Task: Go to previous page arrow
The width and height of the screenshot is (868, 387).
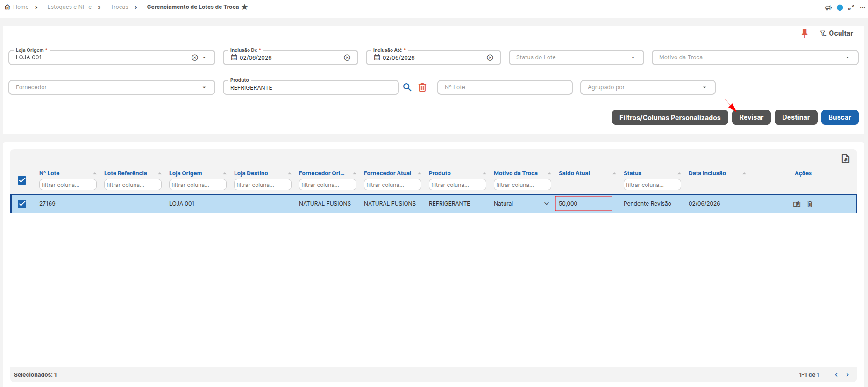Action: [x=836, y=375]
